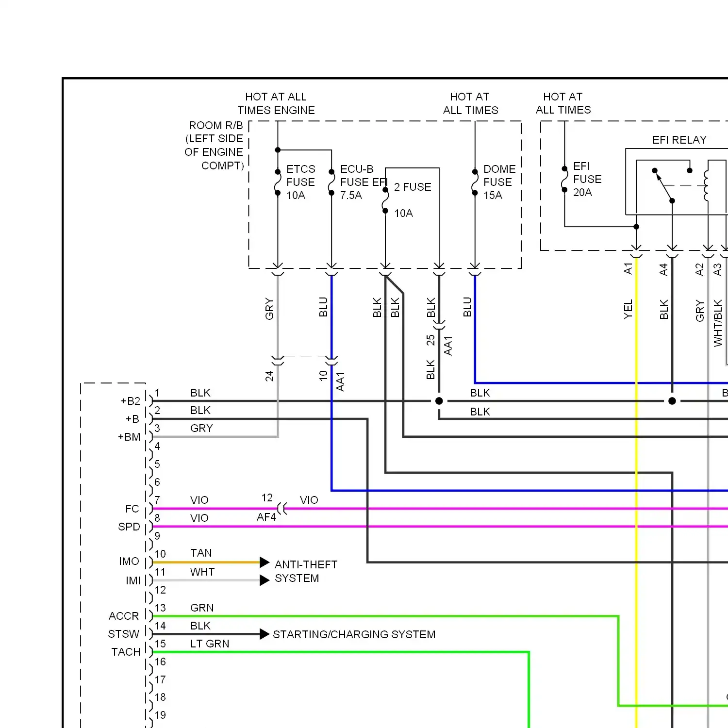Click the STSW terminal label
The image size is (728, 728).
tap(123, 634)
